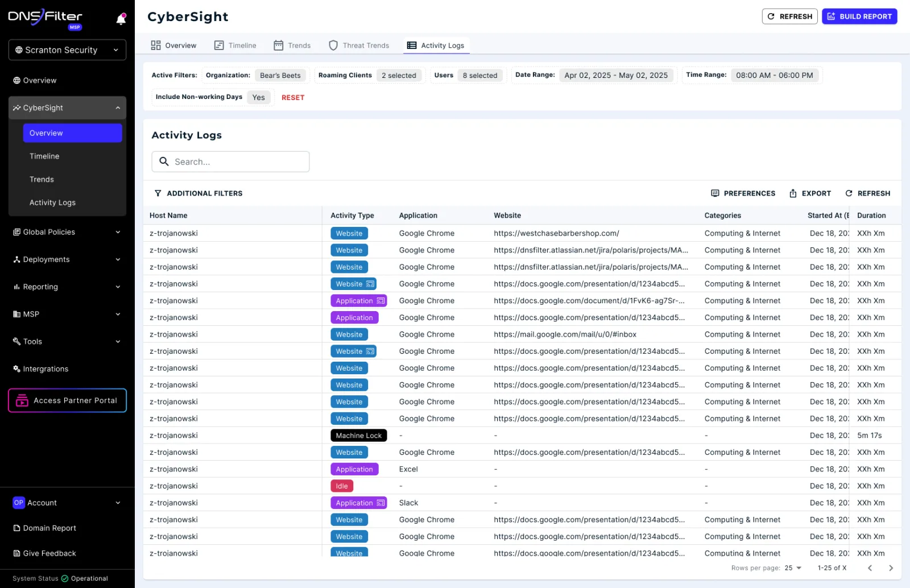Click the MSP building icon
910x588 pixels.
(17, 314)
